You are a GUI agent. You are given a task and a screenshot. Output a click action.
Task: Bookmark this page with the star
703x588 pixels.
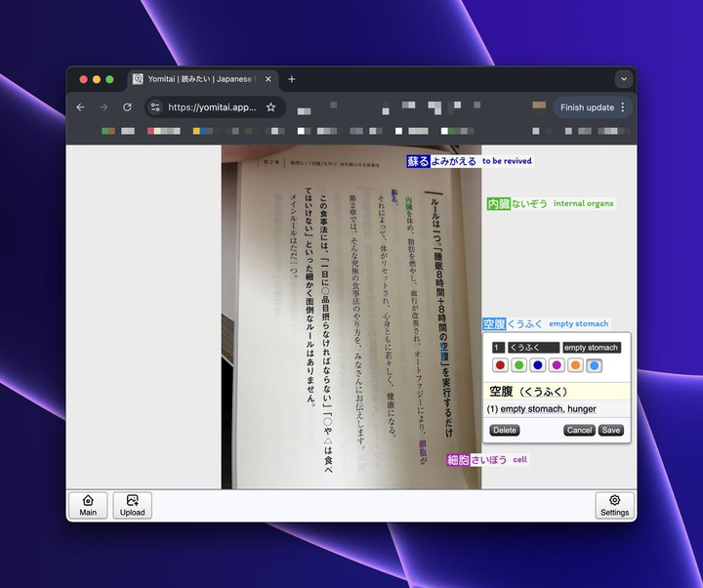click(x=270, y=107)
